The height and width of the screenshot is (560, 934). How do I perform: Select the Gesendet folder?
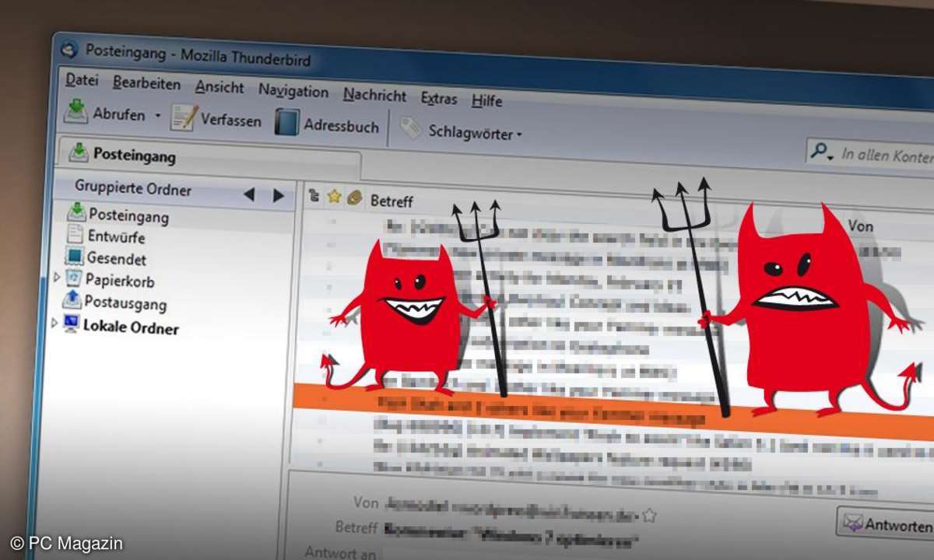pos(106,257)
